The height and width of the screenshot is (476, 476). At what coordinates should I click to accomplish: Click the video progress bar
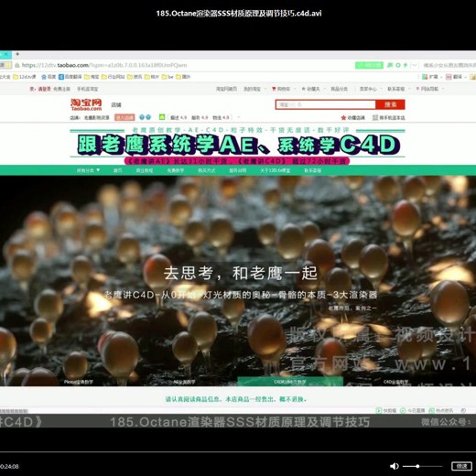pos(238,451)
